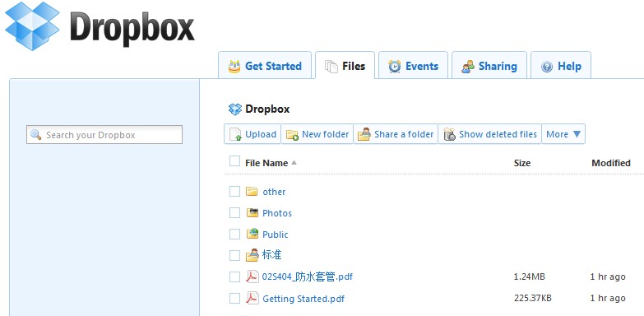This screenshot has height=316, width=644.
Task: Check the box for the 标准 folder
Action: click(234, 255)
